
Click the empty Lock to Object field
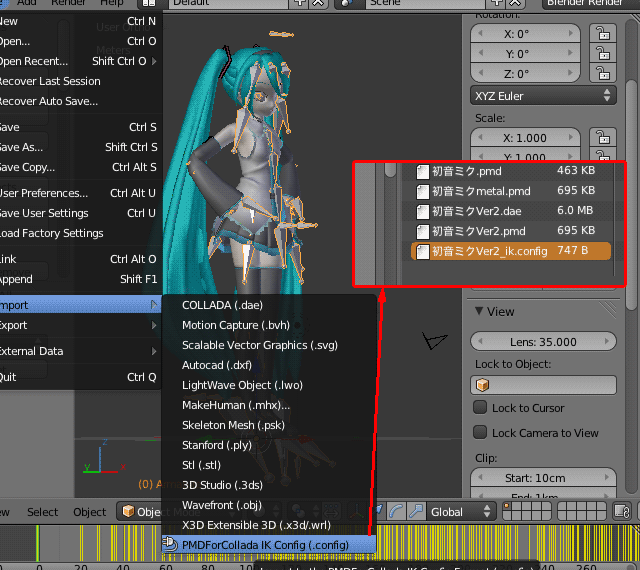coord(543,385)
